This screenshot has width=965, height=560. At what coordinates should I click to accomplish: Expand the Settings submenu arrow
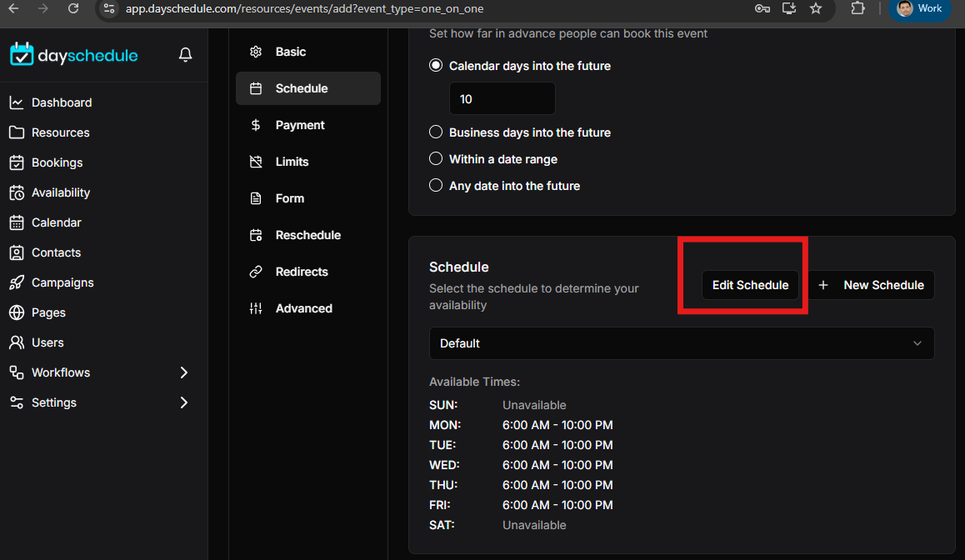(x=183, y=402)
